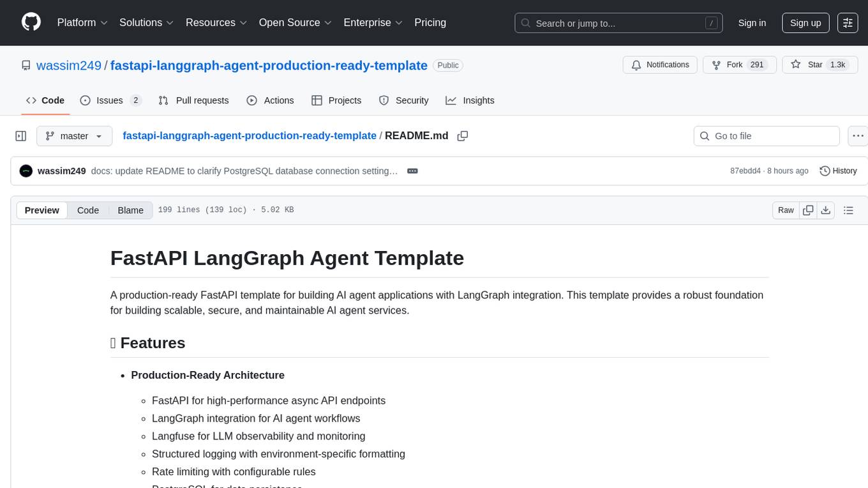Viewport: 868px width, 488px height.
Task: Click the wassim249 avatar image
Action: point(26,171)
